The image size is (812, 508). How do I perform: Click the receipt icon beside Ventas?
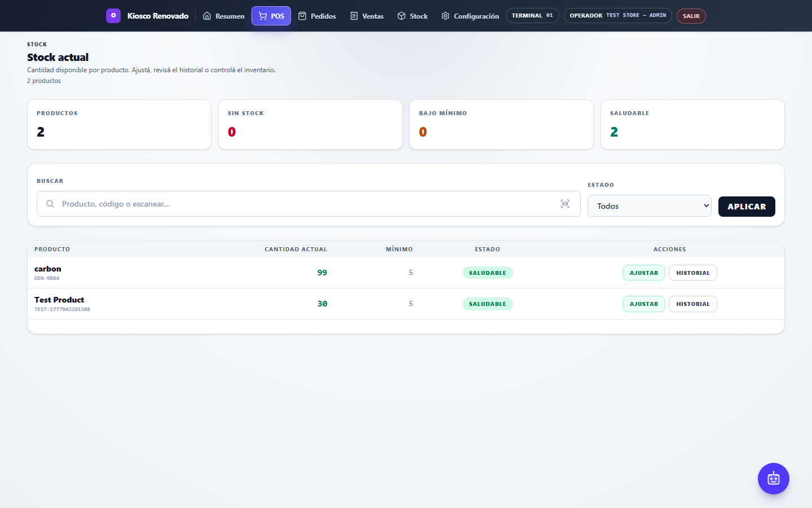354,16
